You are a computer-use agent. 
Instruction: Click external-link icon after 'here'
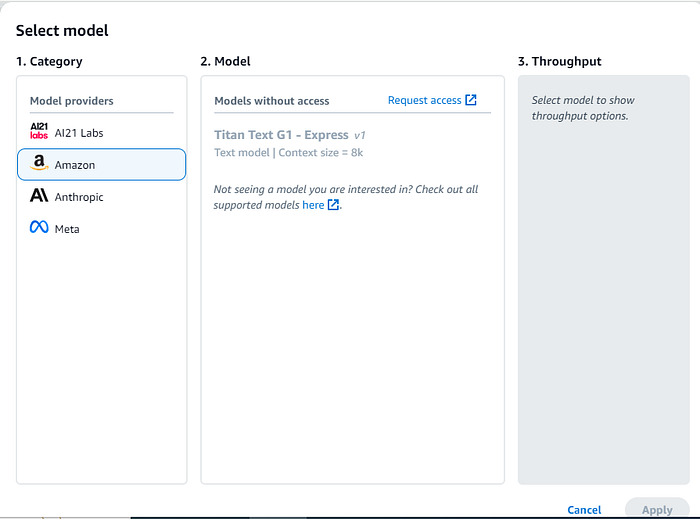pos(333,205)
